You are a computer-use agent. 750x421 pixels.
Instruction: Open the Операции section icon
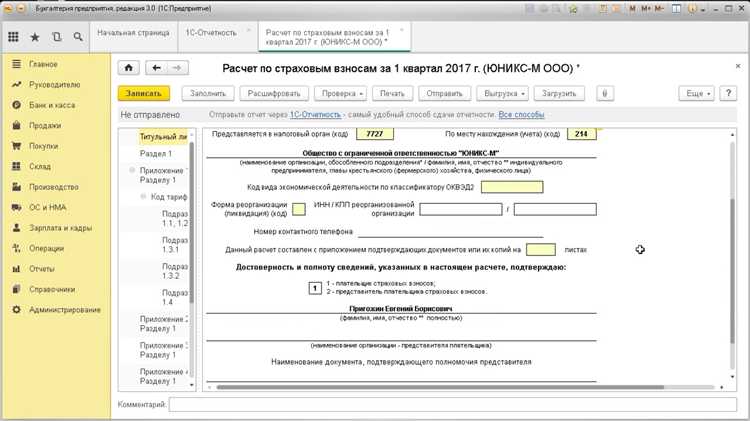pyautogui.click(x=16, y=248)
